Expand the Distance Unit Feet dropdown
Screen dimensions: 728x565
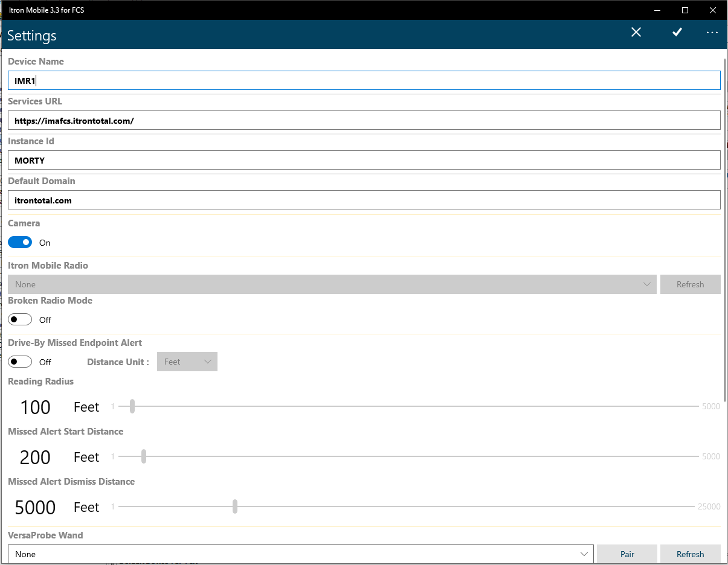(187, 362)
